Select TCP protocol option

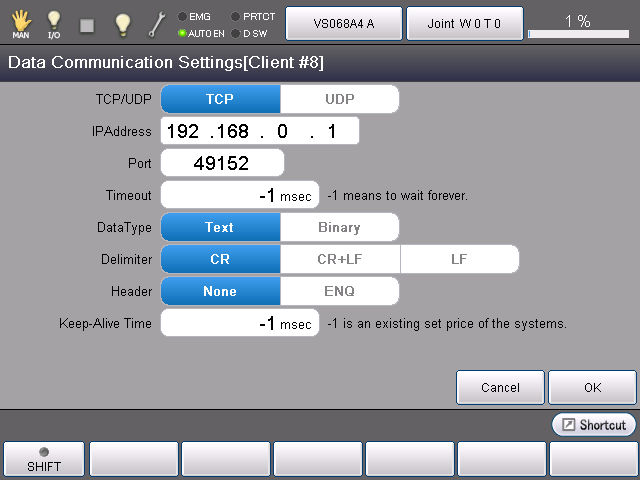220,99
